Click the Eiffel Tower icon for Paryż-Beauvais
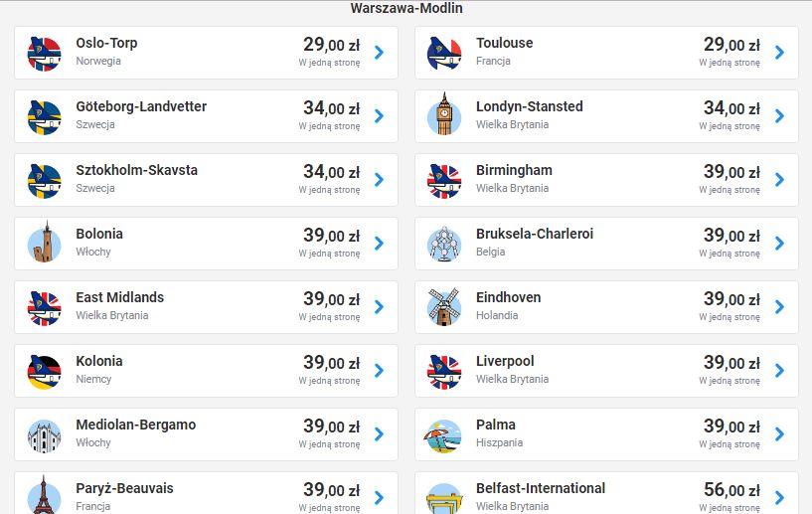Screen dimensions: 812x514 [x=45, y=496]
